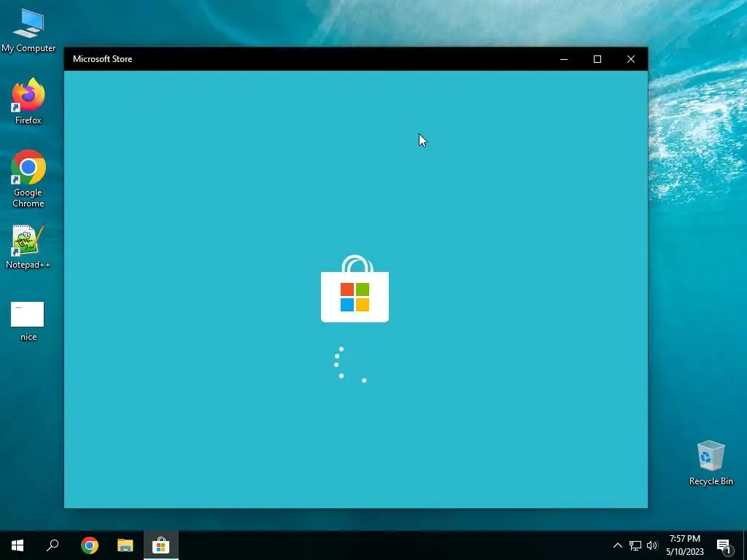Select the Recycle Bin icon
This screenshot has width=747, height=560.
(711, 463)
